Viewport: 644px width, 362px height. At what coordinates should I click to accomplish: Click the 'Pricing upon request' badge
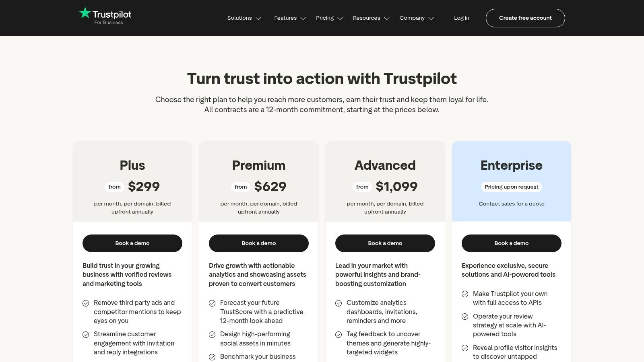pos(511,187)
